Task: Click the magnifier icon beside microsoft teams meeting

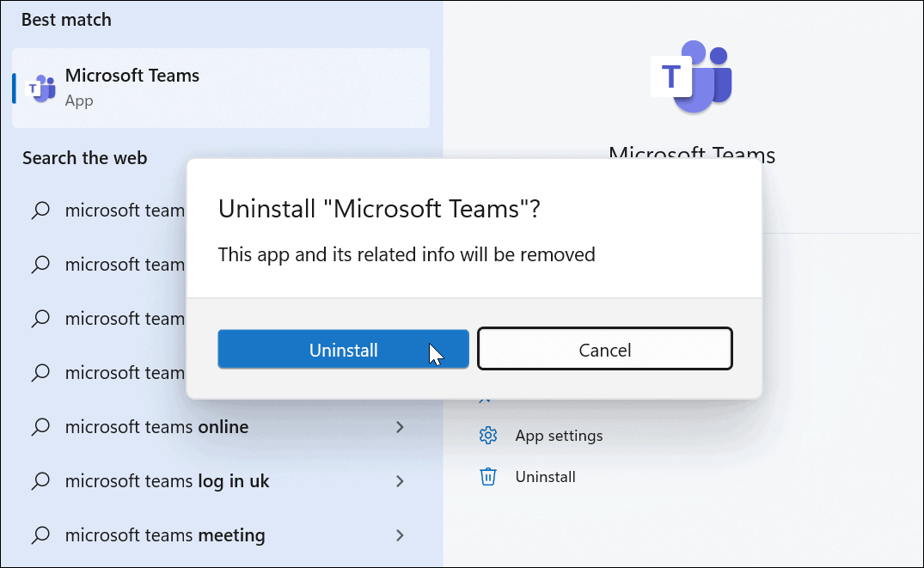Action: pos(40,534)
